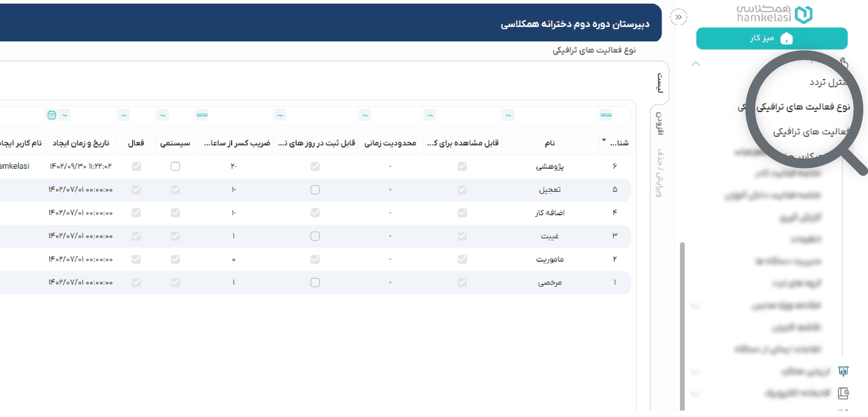Click the chart presentation sidebar icon
This screenshot has height=417, width=868.
843,371
